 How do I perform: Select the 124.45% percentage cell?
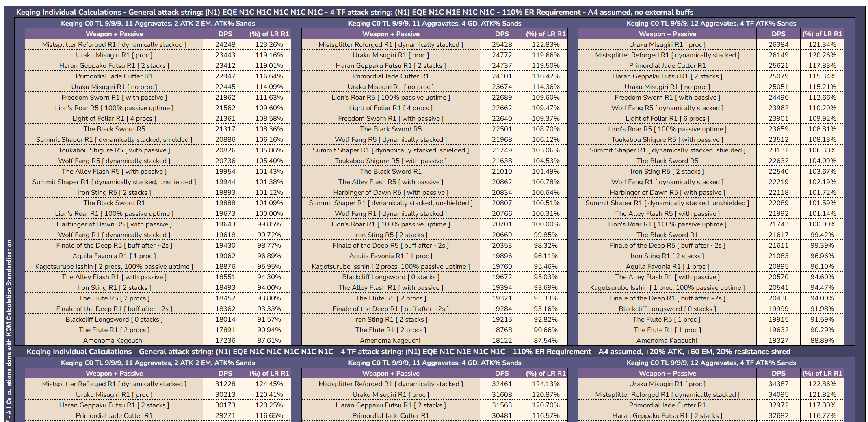269,384
